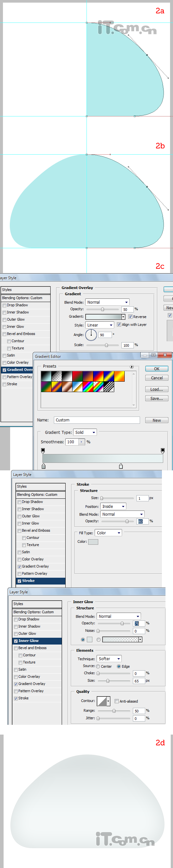The width and height of the screenshot is (173, 868).
Task: Select the rainbow Spectrum gradient preset
Action: pyautogui.click(x=88, y=387)
